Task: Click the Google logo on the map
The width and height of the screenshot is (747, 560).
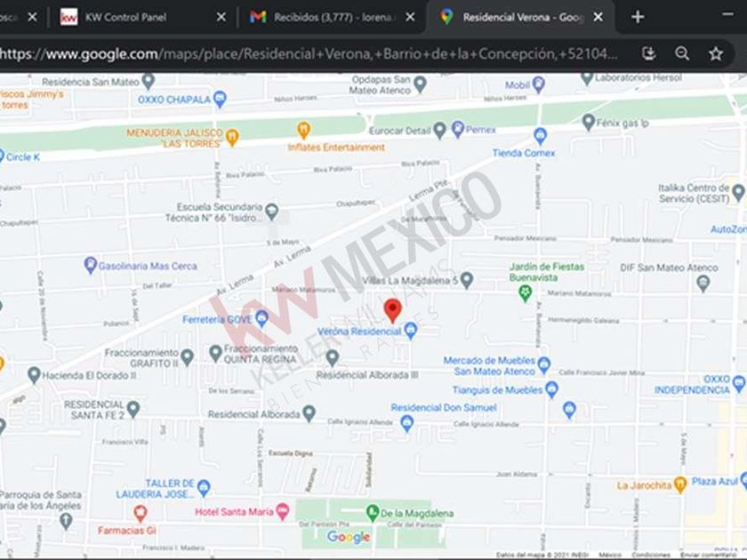Action: click(349, 538)
